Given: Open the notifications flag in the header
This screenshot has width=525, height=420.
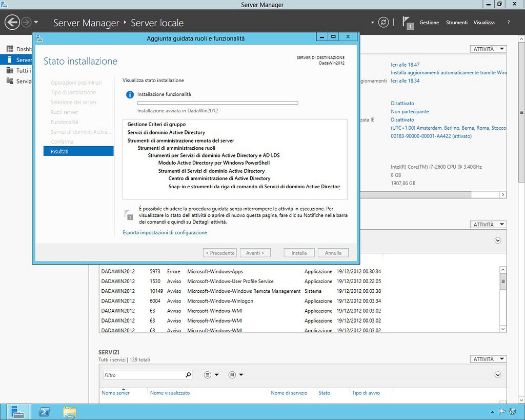Looking at the screenshot, I should (408, 23).
